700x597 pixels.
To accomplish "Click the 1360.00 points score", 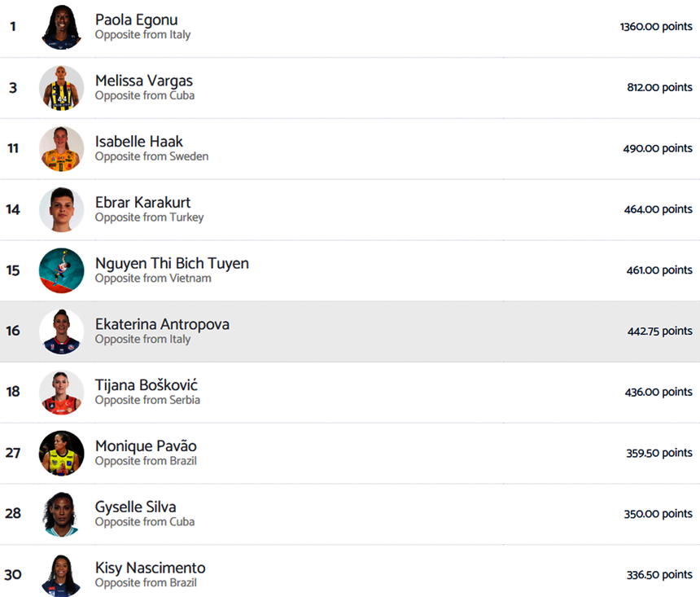I will click(656, 27).
